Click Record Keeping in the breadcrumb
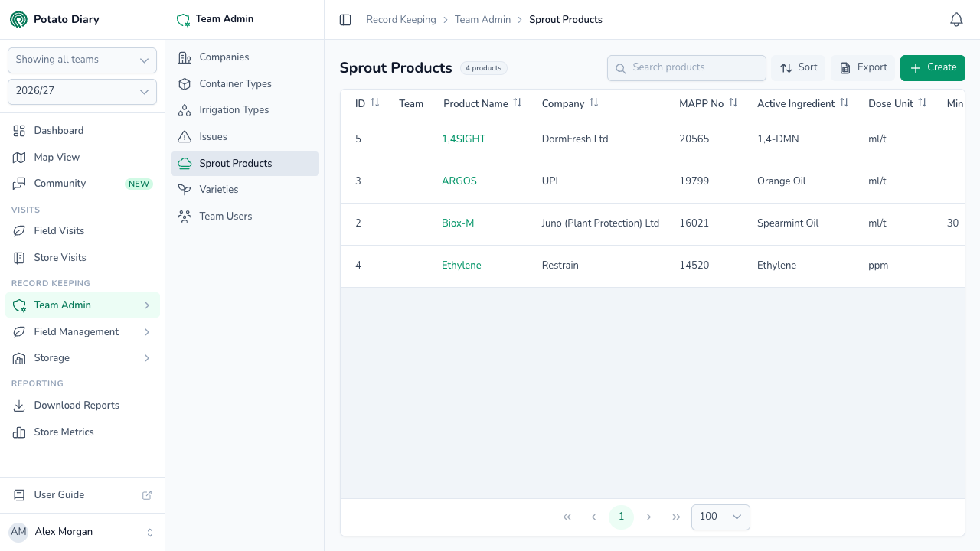The image size is (980, 551). (x=401, y=20)
